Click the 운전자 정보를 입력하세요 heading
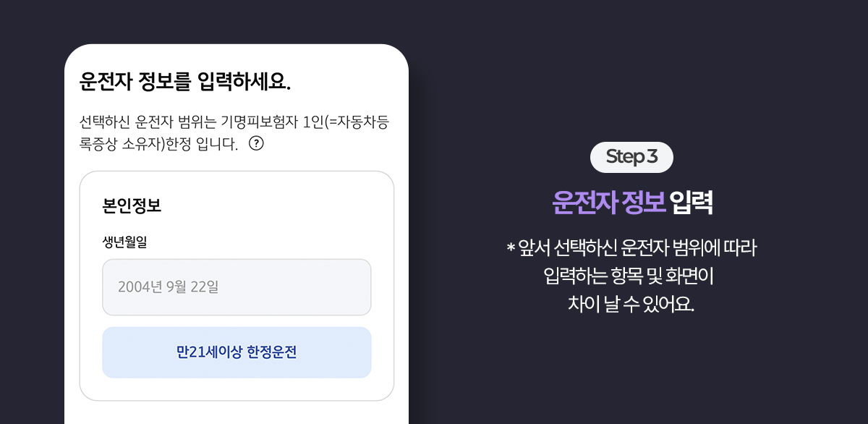 185,82
